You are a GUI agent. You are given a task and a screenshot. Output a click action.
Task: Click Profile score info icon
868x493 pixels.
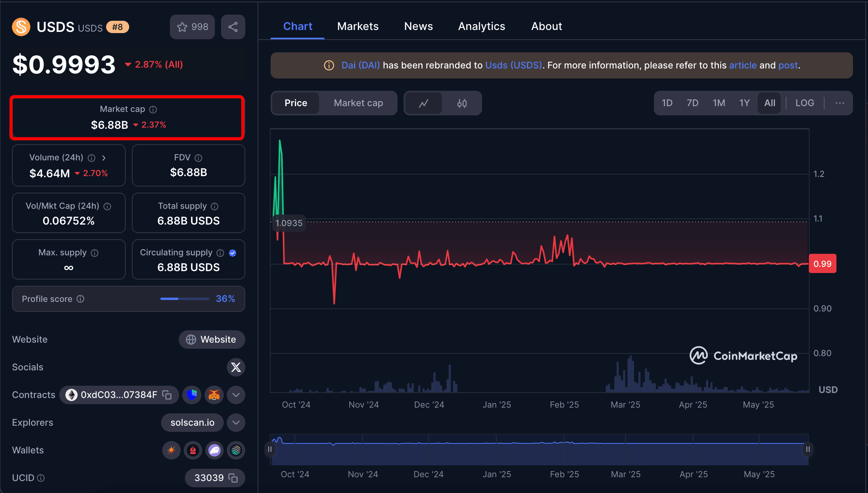pos(80,299)
